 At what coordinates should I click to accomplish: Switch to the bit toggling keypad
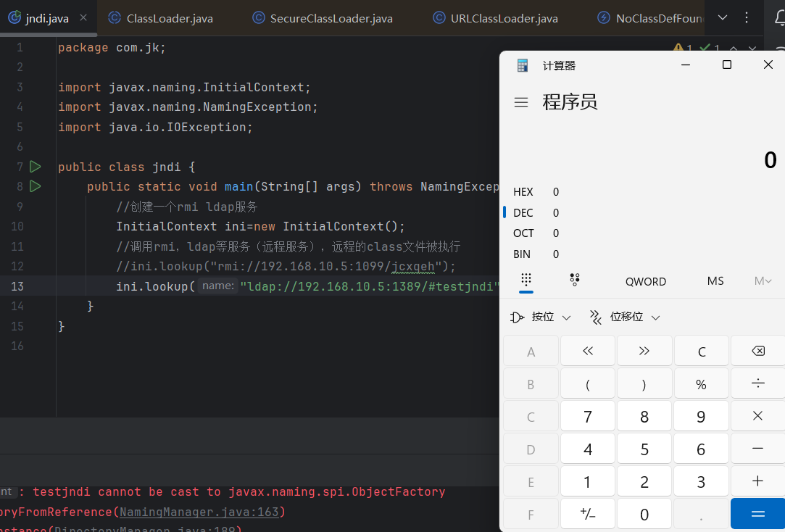point(575,280)
